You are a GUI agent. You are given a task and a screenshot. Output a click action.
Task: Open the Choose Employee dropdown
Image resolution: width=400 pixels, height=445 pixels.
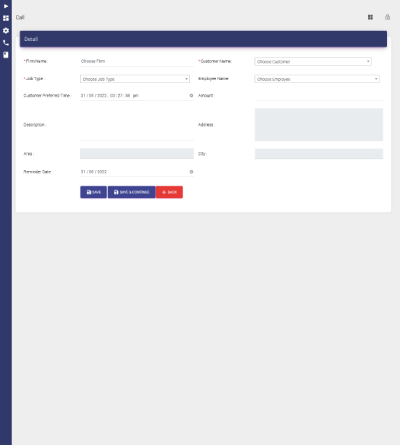pos(317,79)
